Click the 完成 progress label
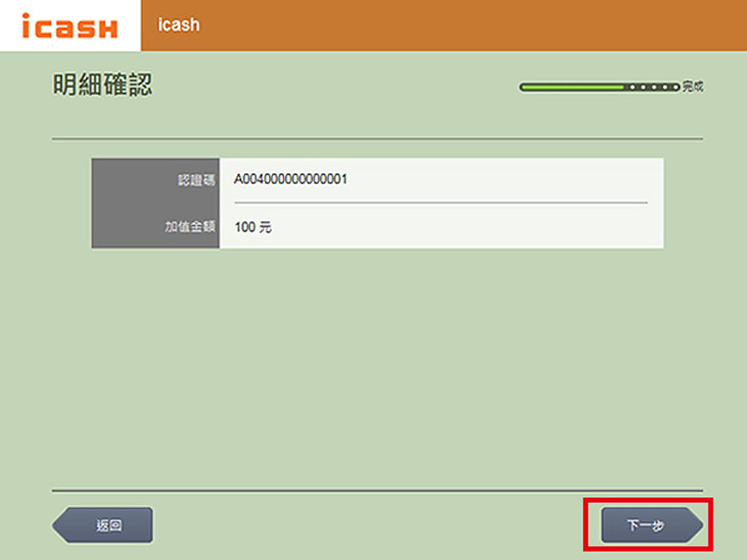The width and height of the screenshot is (747, 560). tap(693, 86)
